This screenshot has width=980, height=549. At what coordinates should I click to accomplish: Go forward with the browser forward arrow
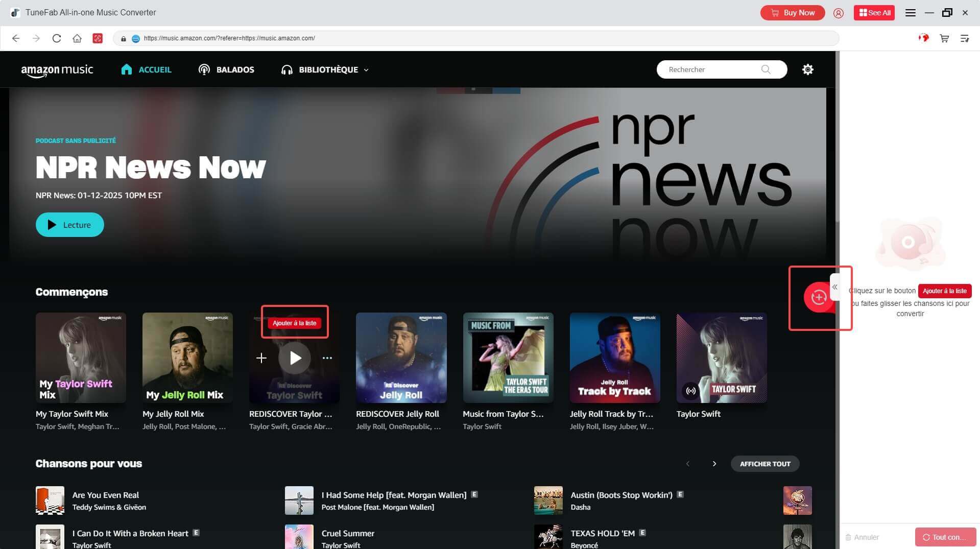(x=36, y=38)
